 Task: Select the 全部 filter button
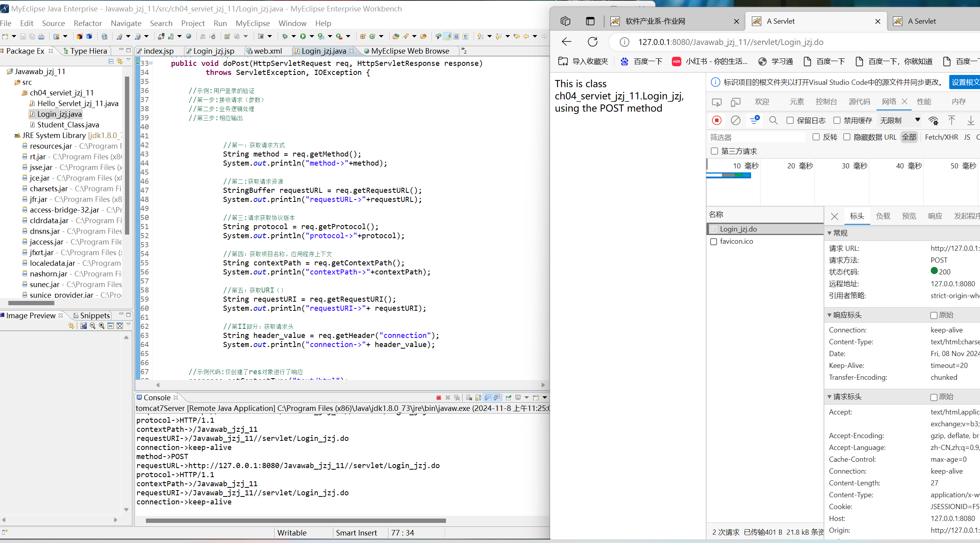pyautogui.click(x=909, y=137)
